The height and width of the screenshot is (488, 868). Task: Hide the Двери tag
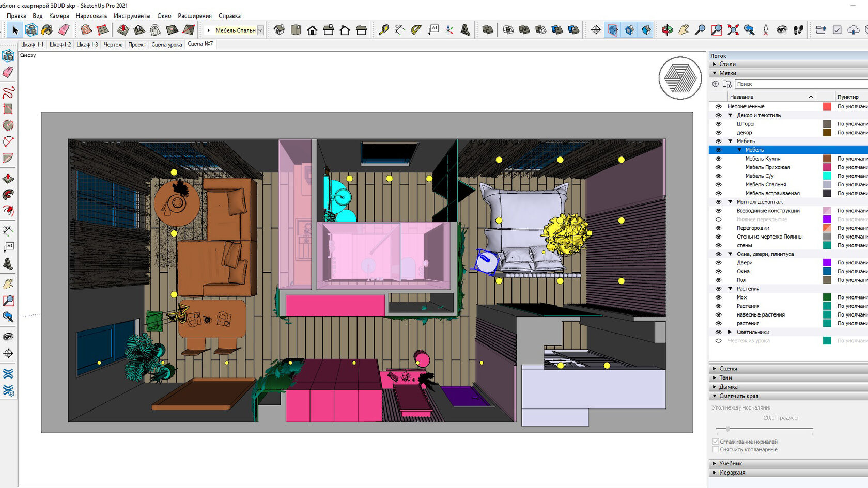[718, 262]
